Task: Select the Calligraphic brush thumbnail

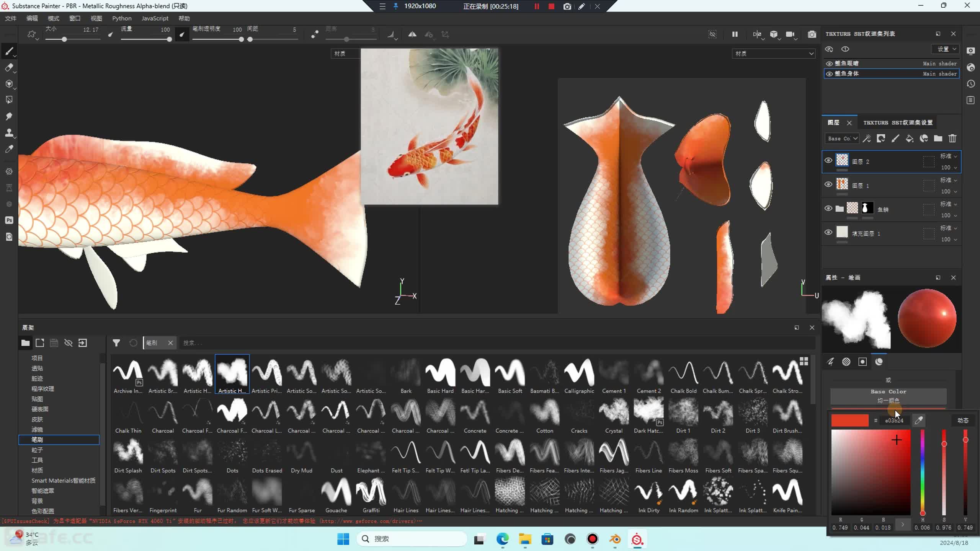Action: click(x=579, y=375)
